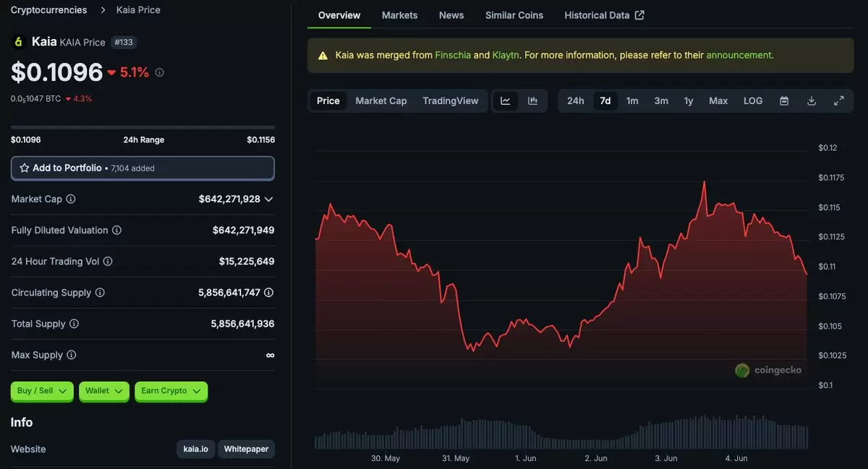This screenshot has width=868, height=469.
Task: Click the star icon in Add to Portfolio
Action: click(x=25, y=168)
